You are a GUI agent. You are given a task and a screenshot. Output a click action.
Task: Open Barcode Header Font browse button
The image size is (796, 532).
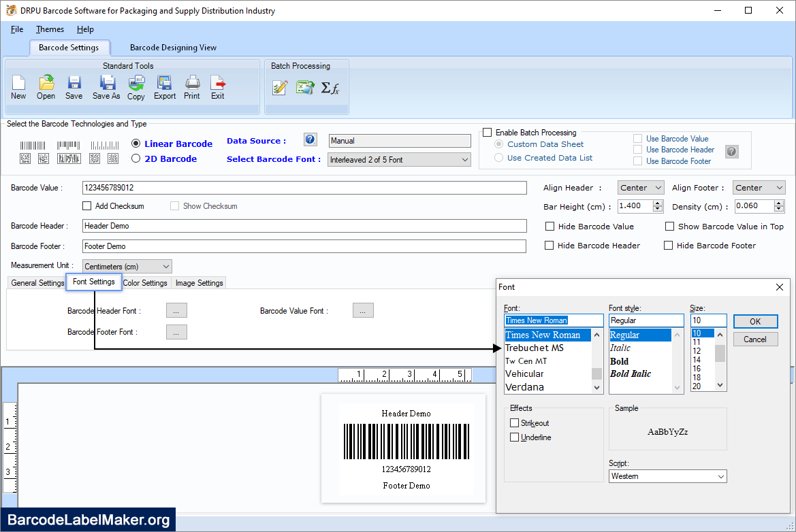coord(176,310)
